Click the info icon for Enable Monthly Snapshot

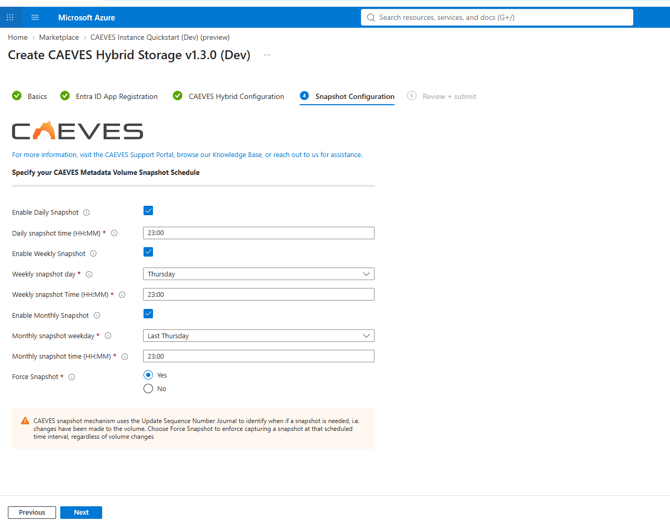97,316
